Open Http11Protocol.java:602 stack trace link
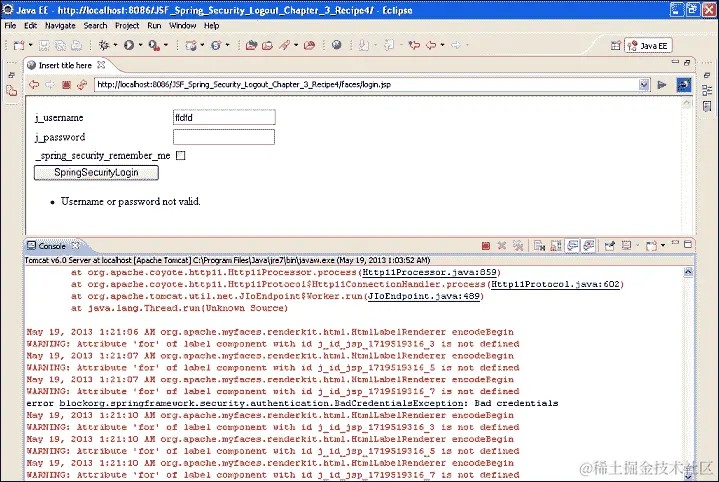 555,284
